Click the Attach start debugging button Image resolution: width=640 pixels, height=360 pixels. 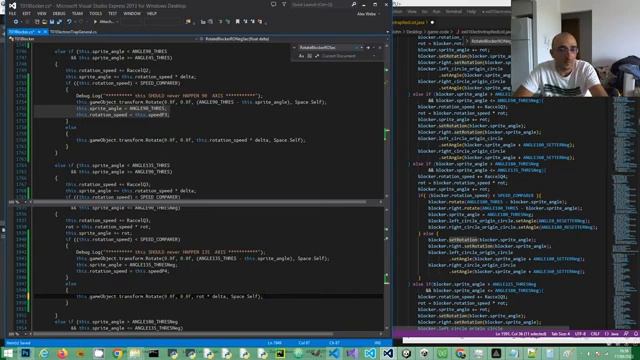(105, 22)
